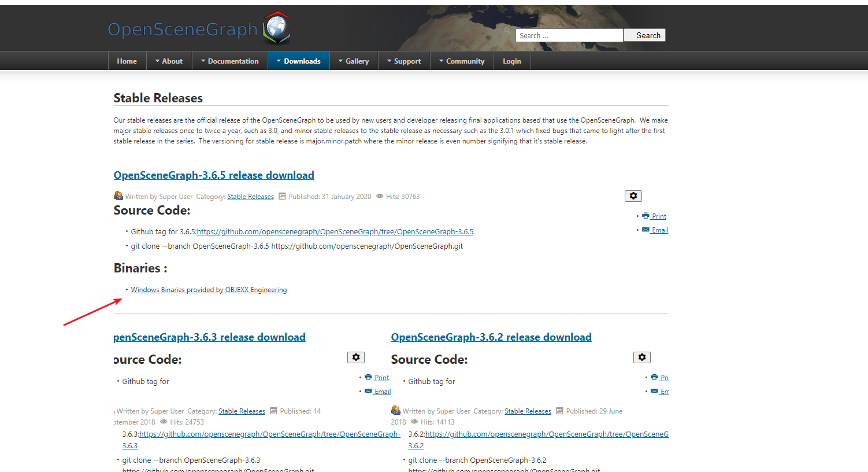
Task: Expand the About dropdown menu
Action: 169,60
